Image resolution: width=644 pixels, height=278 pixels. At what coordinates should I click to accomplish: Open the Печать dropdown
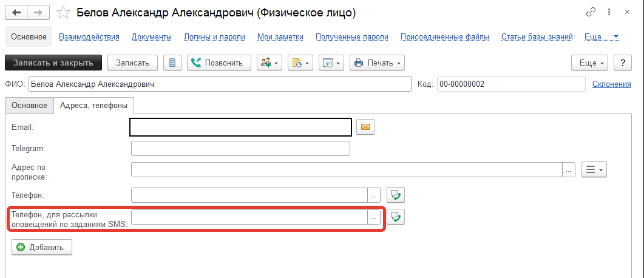[x=377, y=63]
